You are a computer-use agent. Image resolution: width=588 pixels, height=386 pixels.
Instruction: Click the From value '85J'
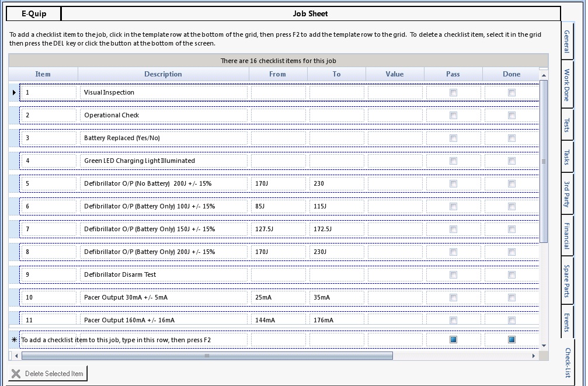coord(279,207)
